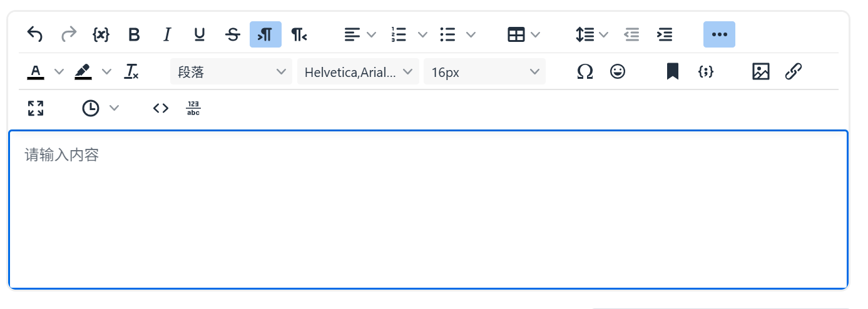
Task: Click the undo arrow icon
Action: (35, 35)
